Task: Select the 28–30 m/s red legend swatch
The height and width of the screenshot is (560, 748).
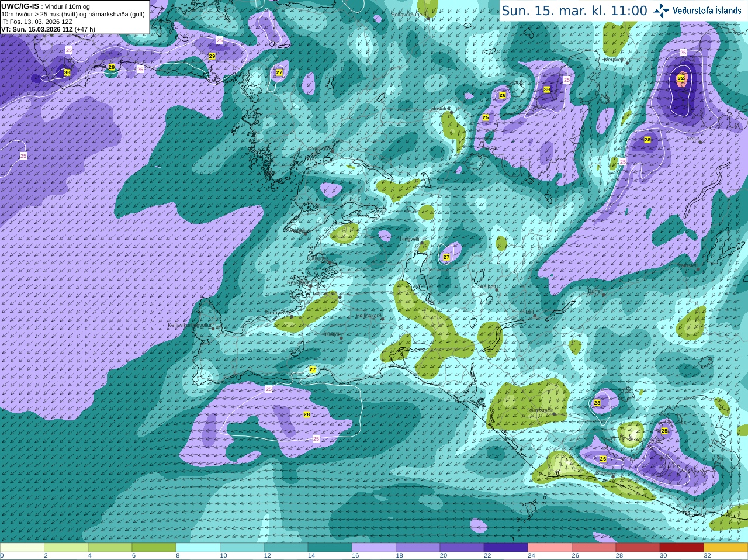Action: [638, 547]
